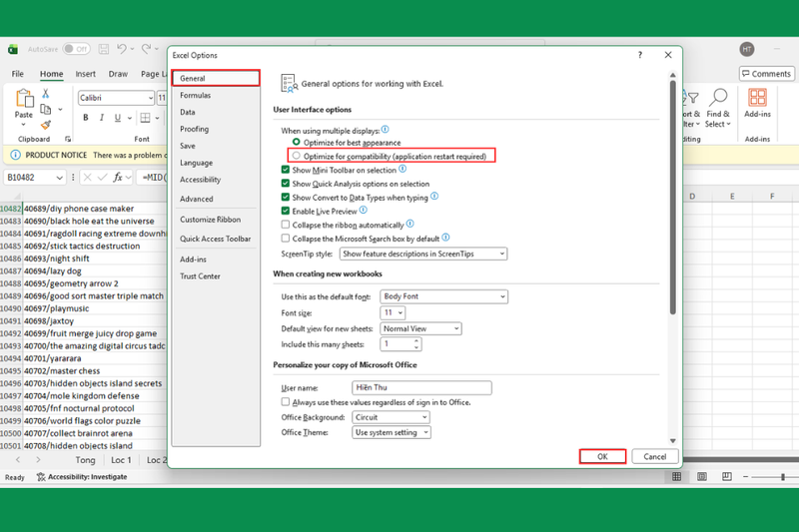This screenshot has width=799, height=532.
Task: Check Collapse the Microsoft Search box by default
Action: [286, 239]
